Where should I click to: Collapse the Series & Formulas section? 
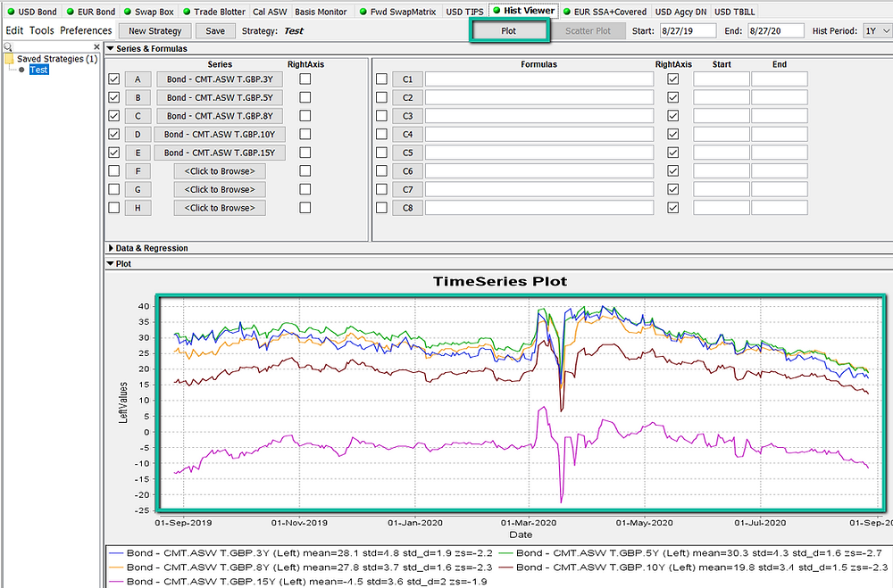(x=111, y=49)
